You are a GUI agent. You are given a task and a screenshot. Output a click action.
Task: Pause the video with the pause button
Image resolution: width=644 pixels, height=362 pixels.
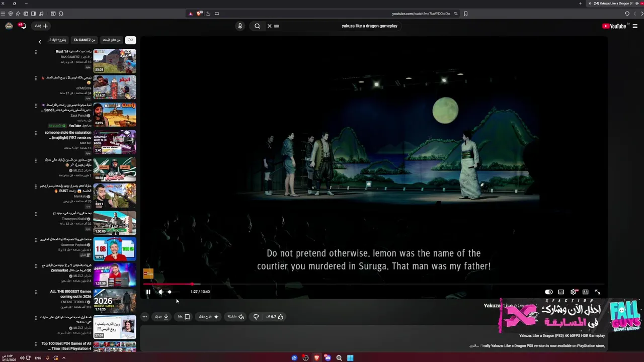[148, 292]
